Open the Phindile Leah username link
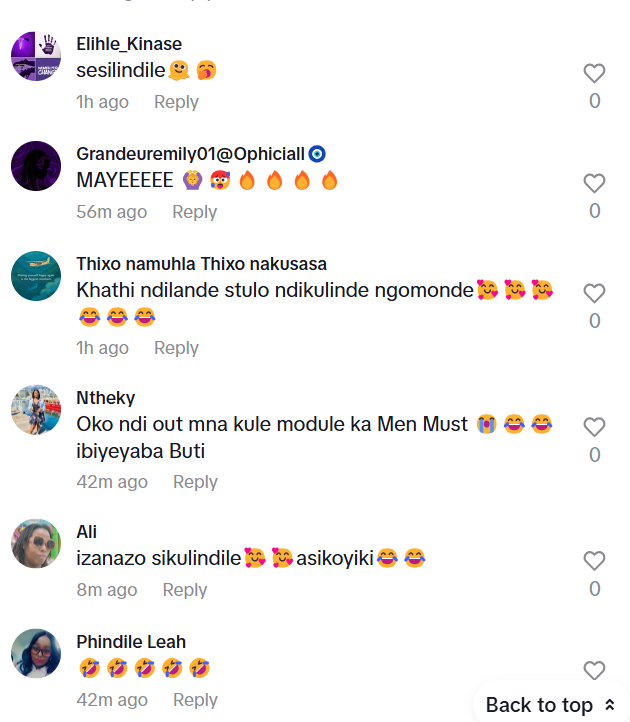 click(x=131, y=642)
